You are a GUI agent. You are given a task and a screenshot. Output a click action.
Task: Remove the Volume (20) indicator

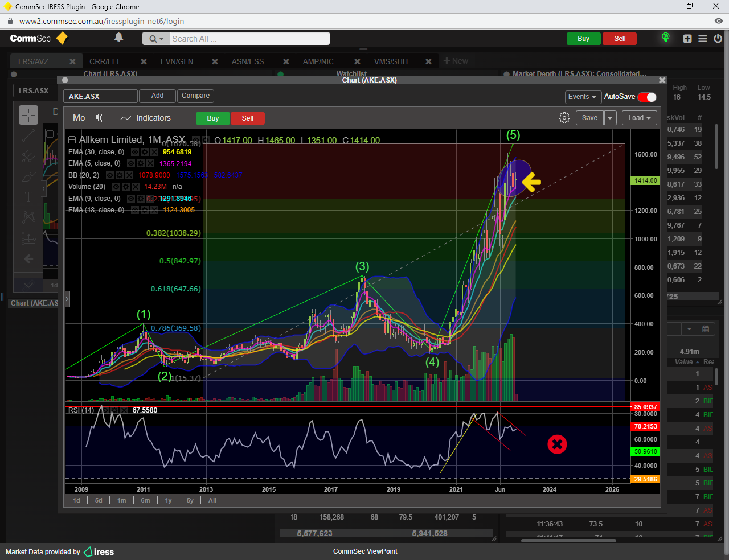(x=136, y=187)
